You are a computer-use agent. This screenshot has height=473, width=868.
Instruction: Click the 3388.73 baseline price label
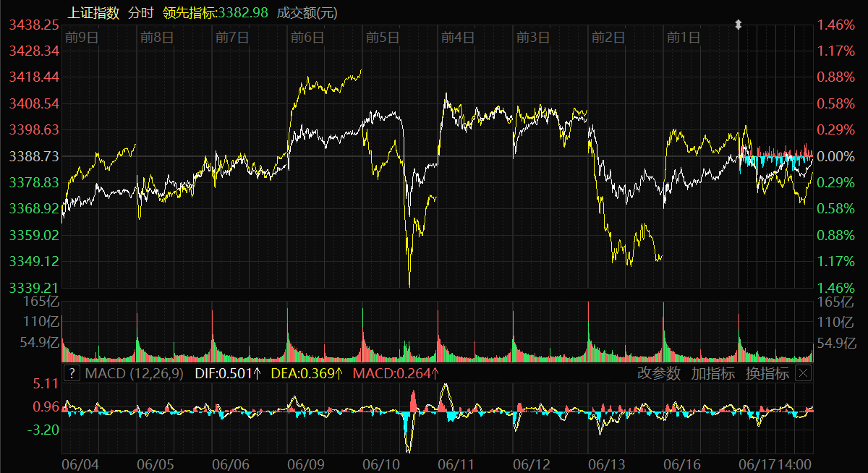tap(34, 156)
